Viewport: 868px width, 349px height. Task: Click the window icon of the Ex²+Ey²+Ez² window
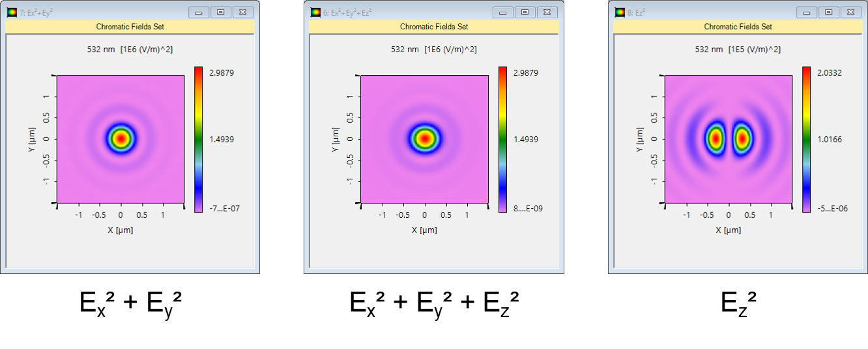(315, 12)
